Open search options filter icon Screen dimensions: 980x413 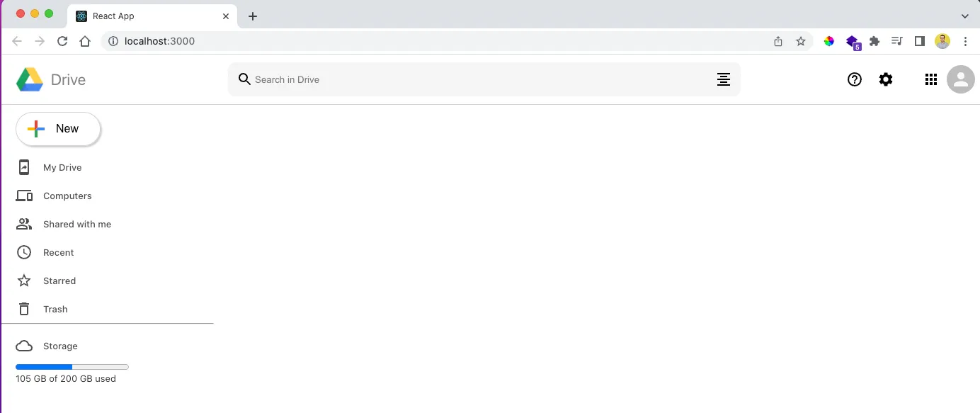pos(723,79)
